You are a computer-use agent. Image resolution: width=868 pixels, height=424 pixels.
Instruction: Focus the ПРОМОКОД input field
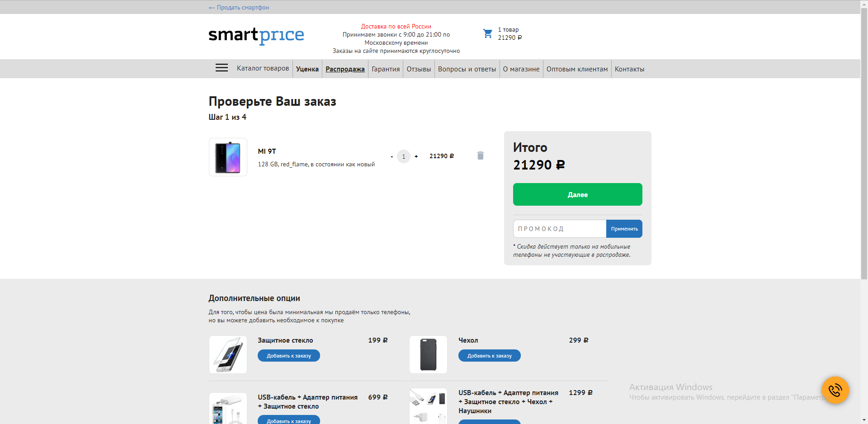(560, 229)
